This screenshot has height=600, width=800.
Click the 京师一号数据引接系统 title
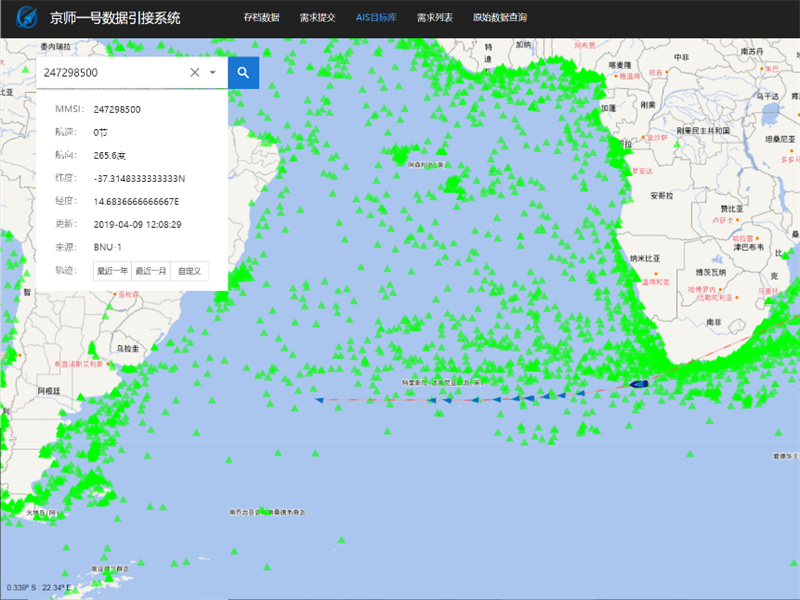tap(115, 19)
